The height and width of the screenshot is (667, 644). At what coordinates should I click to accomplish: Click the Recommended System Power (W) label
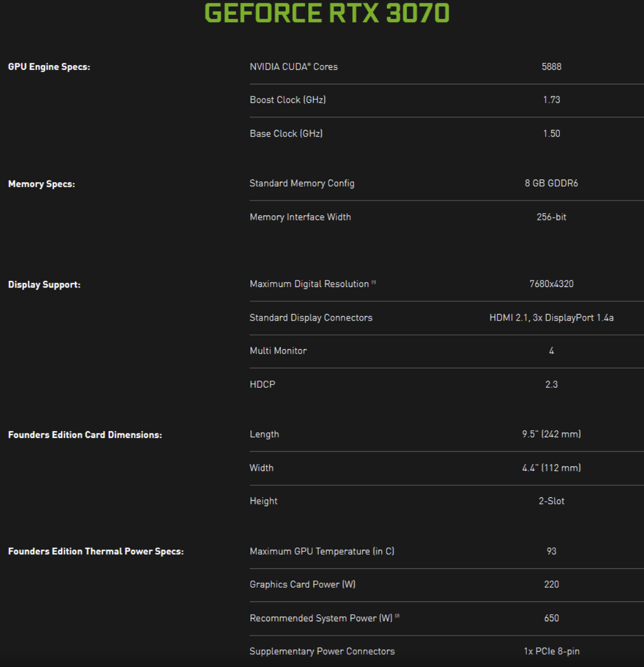[x=321, y=619]
